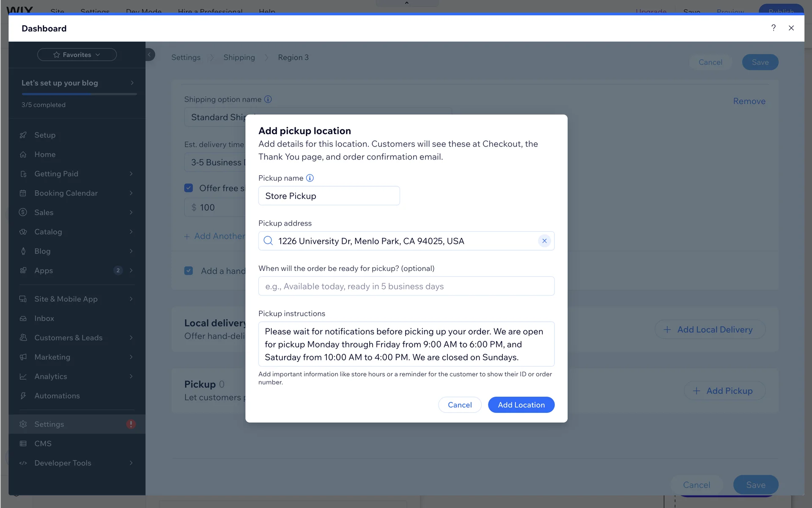The image size is (812, 508).
Task: Click the pickup ready time field
Action: point(406,286)
